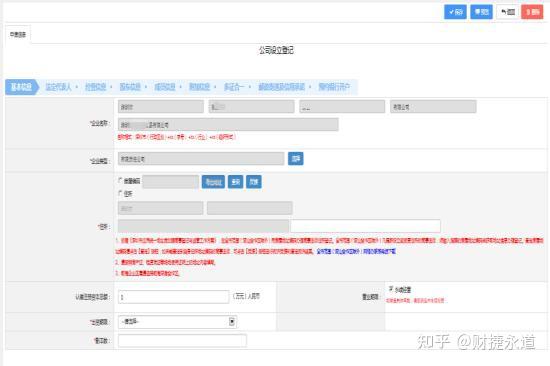
Task: Click the blue save button with checkmark
Action: pyautogui.click(x=455, y=12)
